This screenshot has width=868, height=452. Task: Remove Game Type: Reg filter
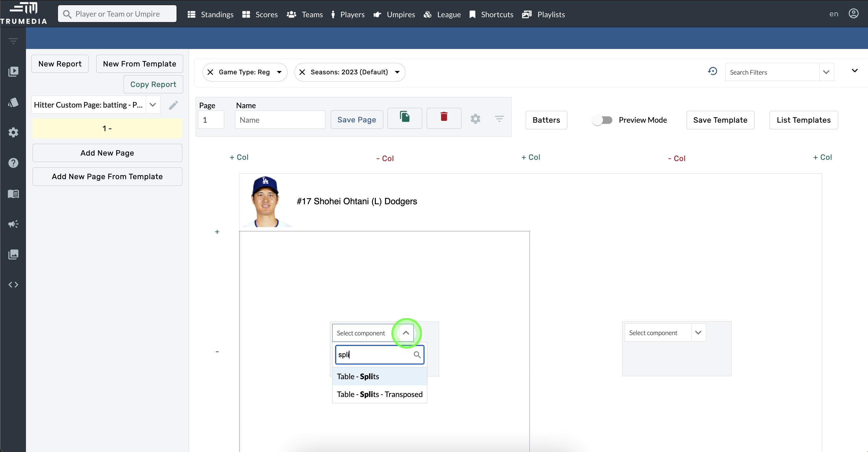(x=210, y=72)
